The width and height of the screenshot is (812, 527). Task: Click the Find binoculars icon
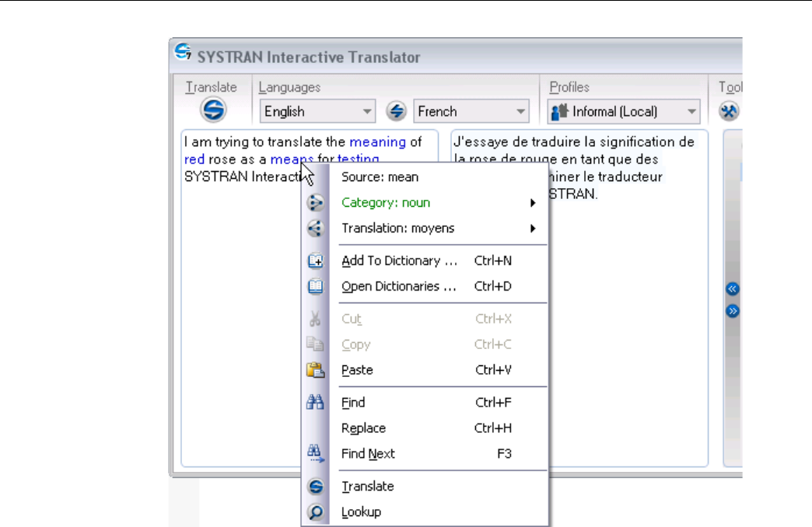pyautogui.click(x=315, y=402)
